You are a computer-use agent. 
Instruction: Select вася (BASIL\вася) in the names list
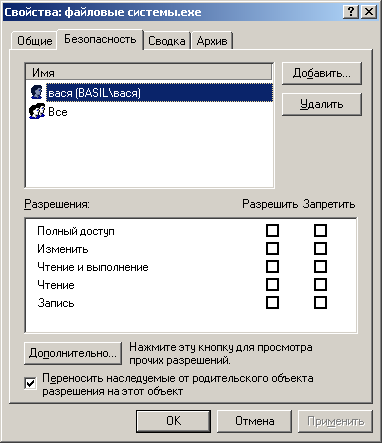coord(159,92)
